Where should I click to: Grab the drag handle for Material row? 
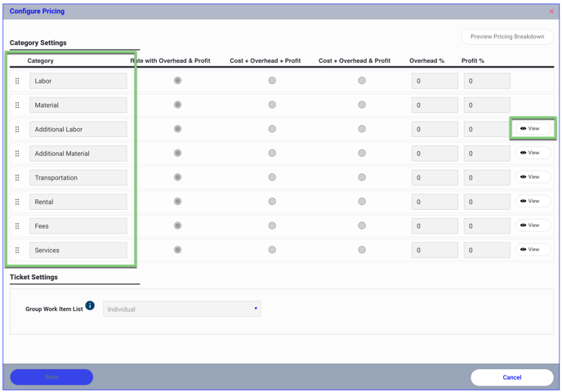[x=17, y=105]
